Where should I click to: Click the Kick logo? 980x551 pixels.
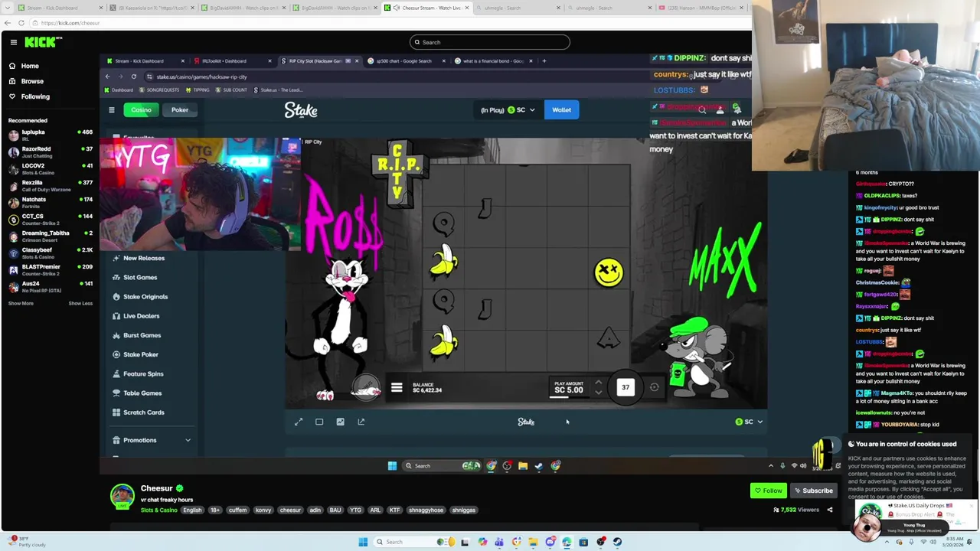pos(40,42)
